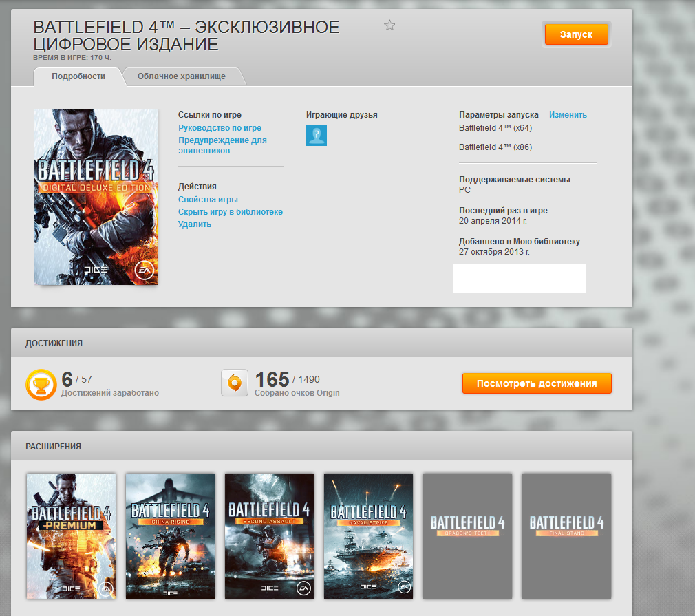Click the 27 октября 2013 г. date
Viewport: 695px width, 616px height.
tap(494, 252)
